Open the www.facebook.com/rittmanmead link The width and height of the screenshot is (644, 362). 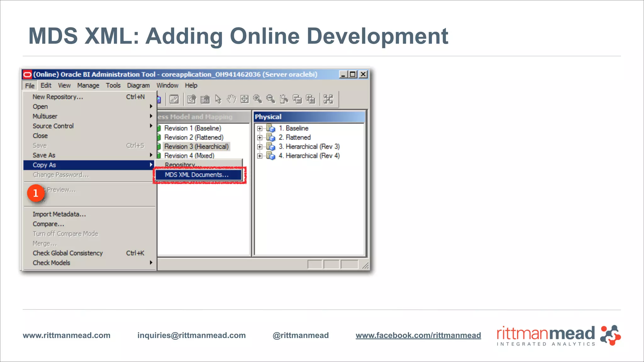418,335
